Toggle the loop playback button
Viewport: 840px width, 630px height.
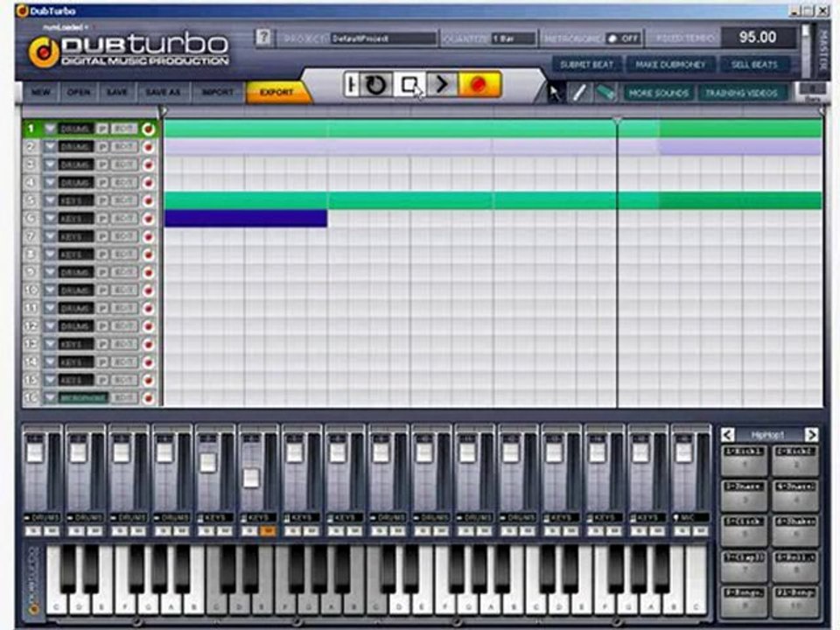375,85
